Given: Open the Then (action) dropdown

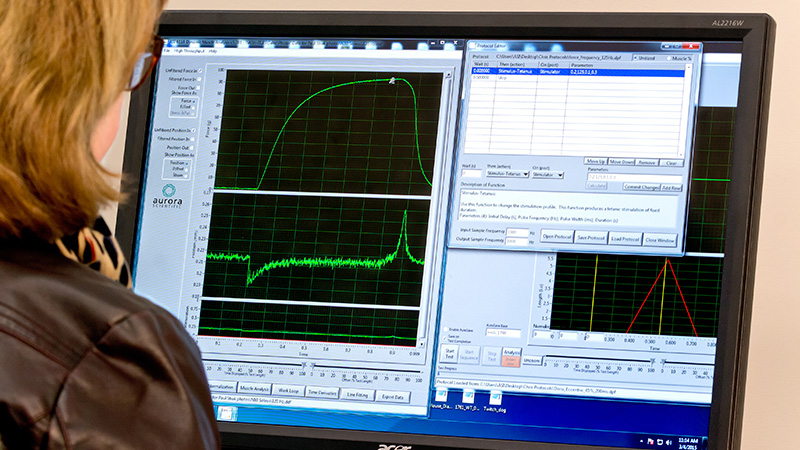Looking at the screenshot, I should click(x=507, y=174).
